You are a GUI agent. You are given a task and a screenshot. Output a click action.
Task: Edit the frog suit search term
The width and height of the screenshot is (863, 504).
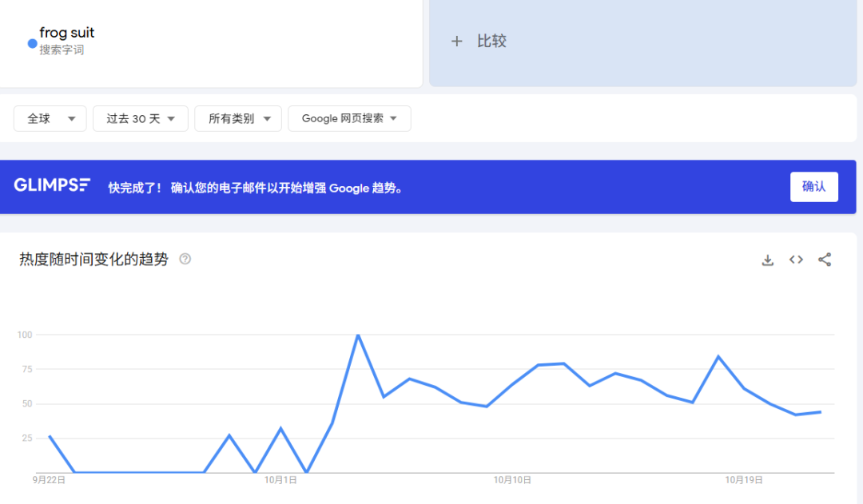[67, 34]
